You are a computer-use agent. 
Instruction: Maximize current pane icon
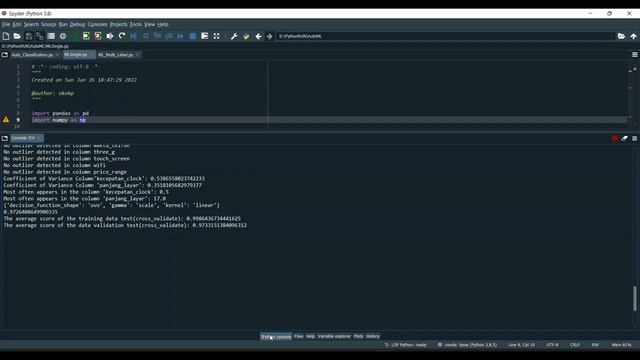tap(204, 36)
